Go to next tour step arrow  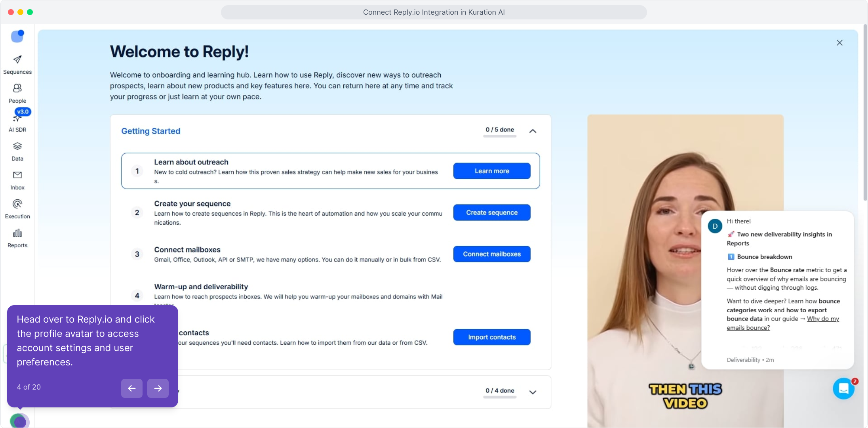click(158, 388)
